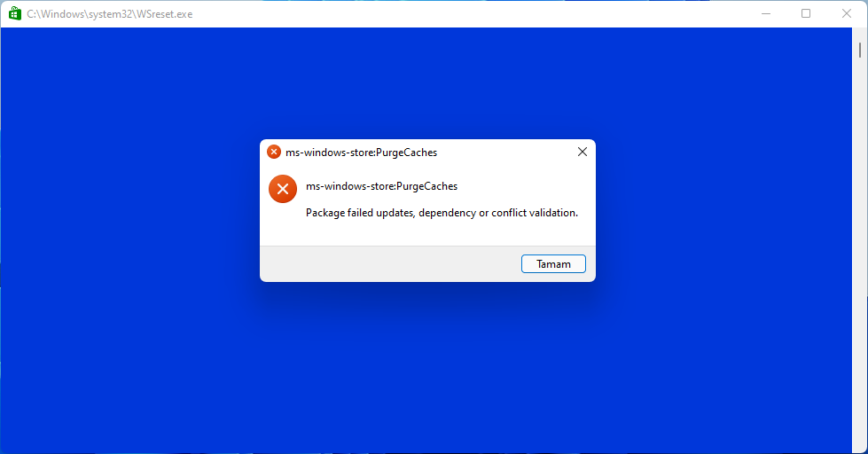Select the ms-windows-store:PurgeCaches heading inside dialog body
Viewport: 868px width, 454px height.
point(382,186)
